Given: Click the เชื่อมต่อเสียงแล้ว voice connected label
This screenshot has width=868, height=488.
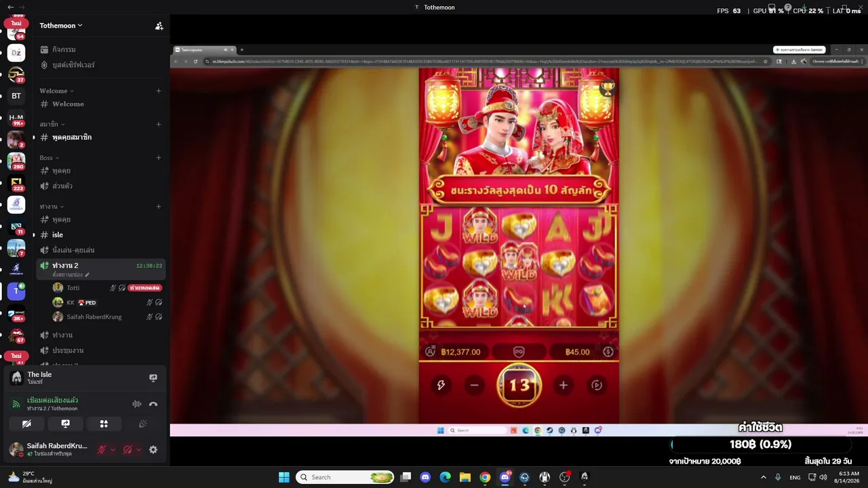Looking at the screenshot, I should pyautogui.click(x=52, y=400).
